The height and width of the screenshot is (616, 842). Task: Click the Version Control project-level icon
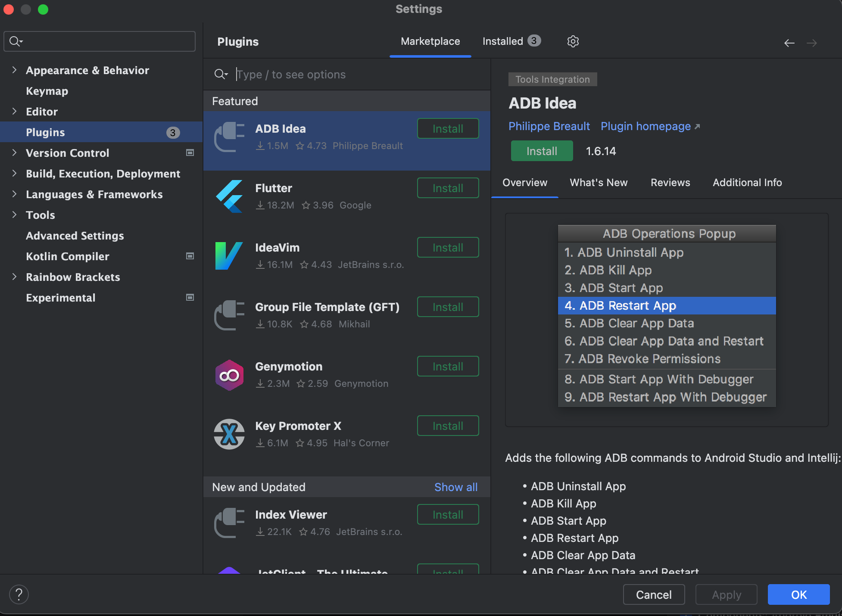(x=190, y=153)
